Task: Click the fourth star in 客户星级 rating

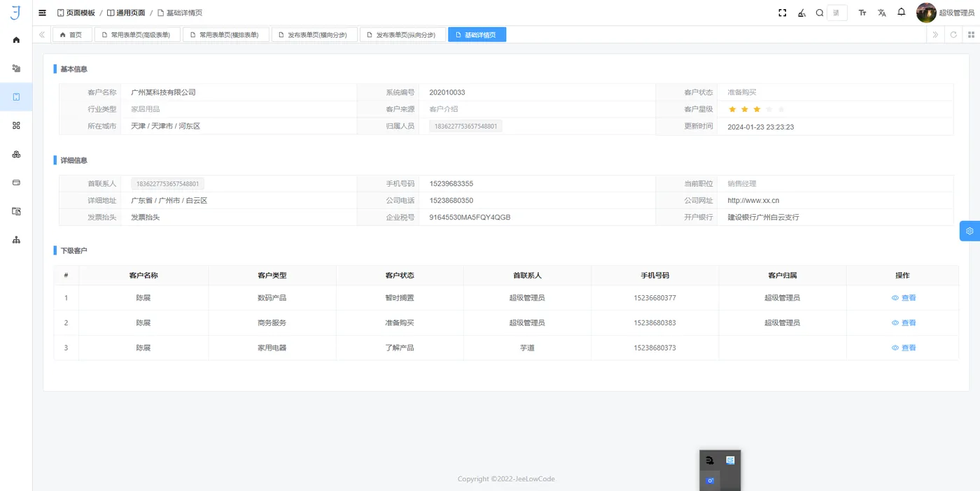Action: 768,109
